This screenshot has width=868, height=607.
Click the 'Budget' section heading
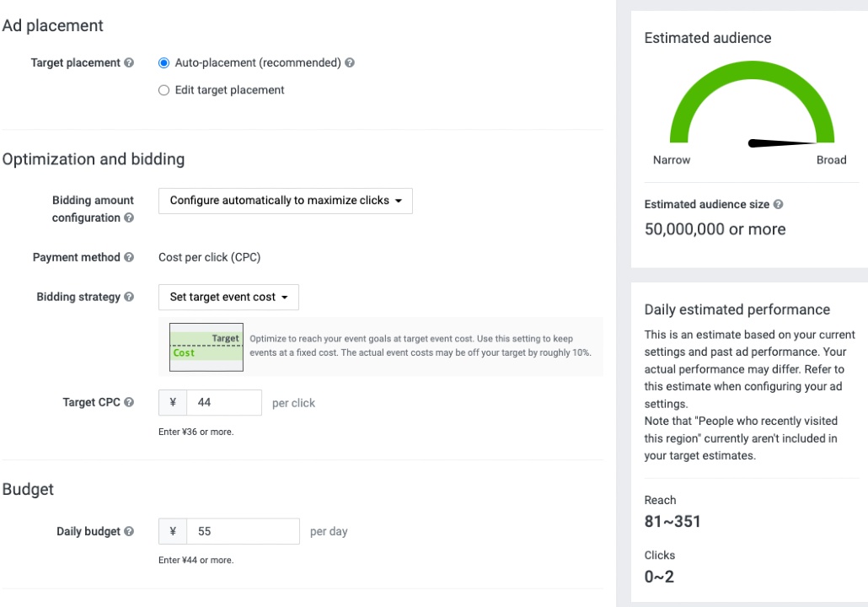pyautogui.click(x=28, y=490)
